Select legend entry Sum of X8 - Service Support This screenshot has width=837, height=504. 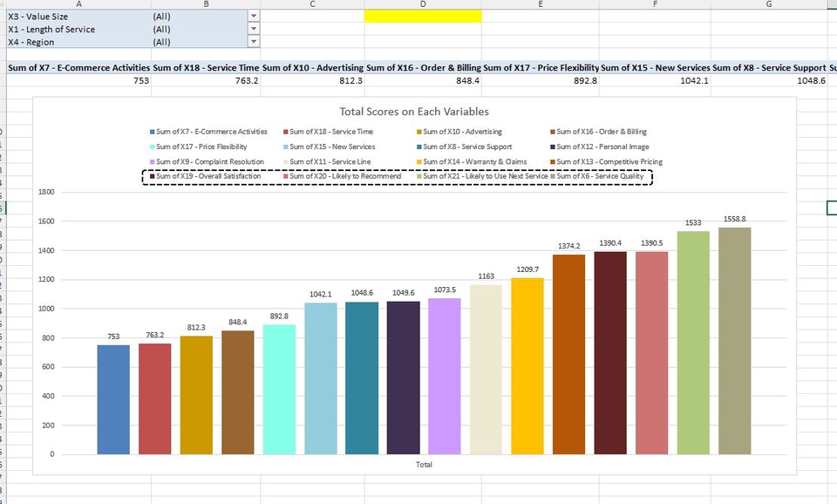tap(465, 146)
